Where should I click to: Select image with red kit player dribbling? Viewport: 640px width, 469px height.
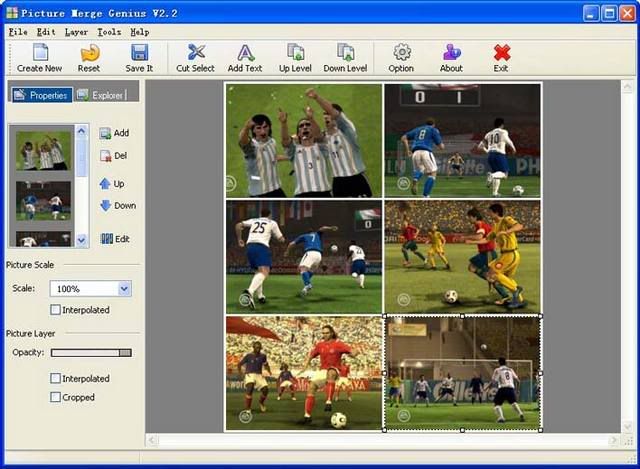(x=304, y=373)
